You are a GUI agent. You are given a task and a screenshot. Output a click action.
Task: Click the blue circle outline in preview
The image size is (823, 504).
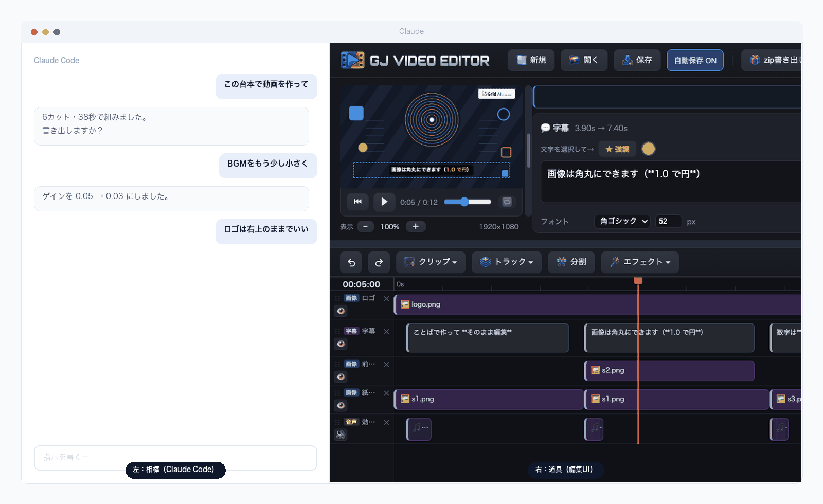(504, 114)
